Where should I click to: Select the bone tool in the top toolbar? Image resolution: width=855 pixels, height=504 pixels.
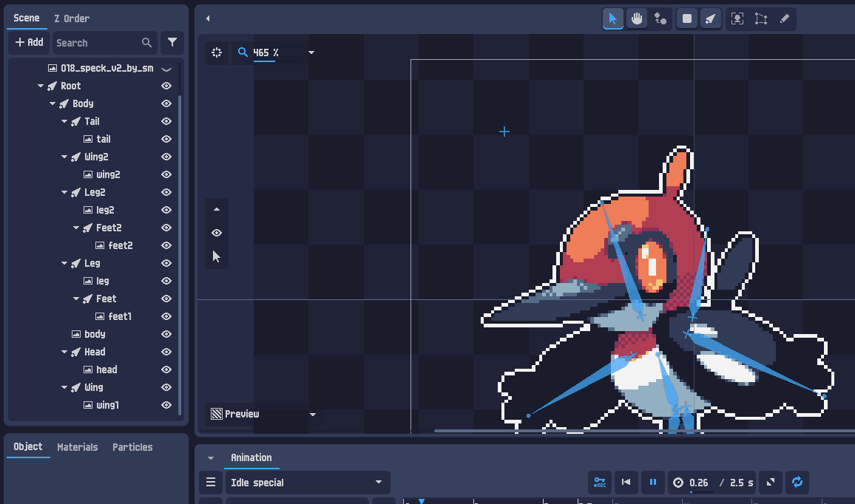click(711, 19)
